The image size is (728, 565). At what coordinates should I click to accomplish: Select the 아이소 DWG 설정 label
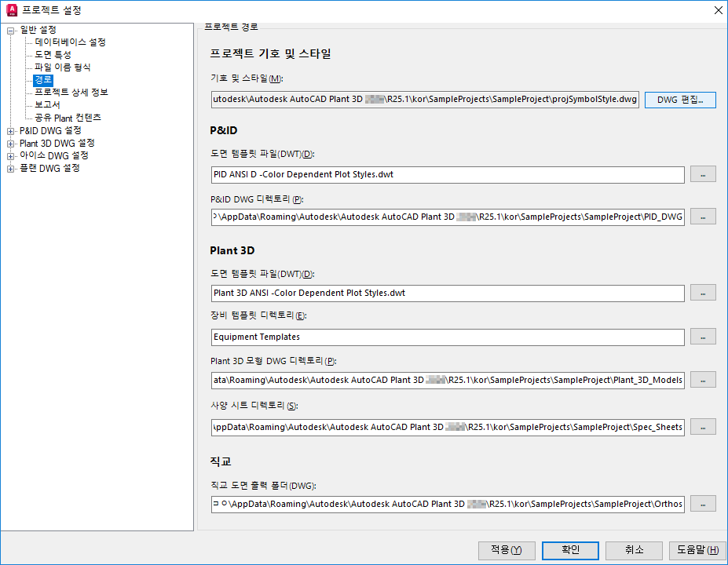click(54, 156)
